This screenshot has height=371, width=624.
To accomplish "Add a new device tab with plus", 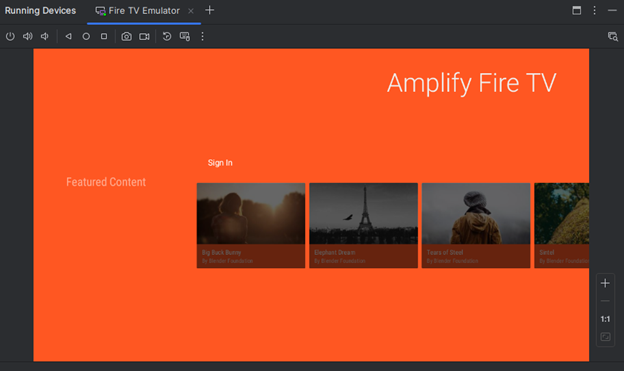I will 209,10.
